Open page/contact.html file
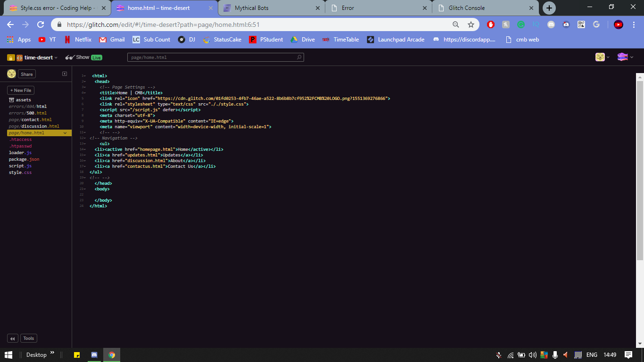The image size is (644, 362). pos(30,120)
